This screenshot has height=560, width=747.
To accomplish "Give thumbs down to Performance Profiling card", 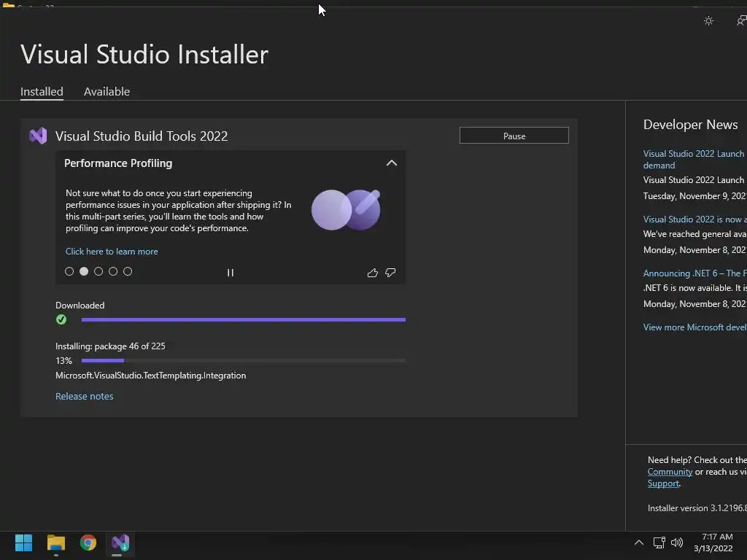I will [x=390, y=273].
